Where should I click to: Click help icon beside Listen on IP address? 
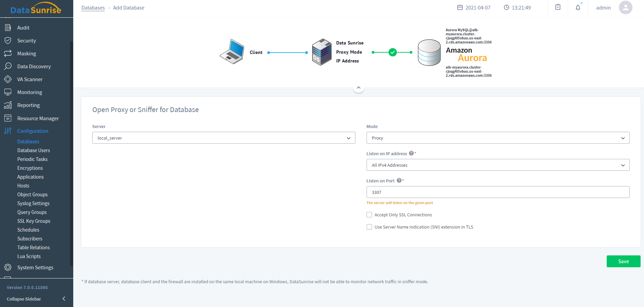(x=411, y=153)
